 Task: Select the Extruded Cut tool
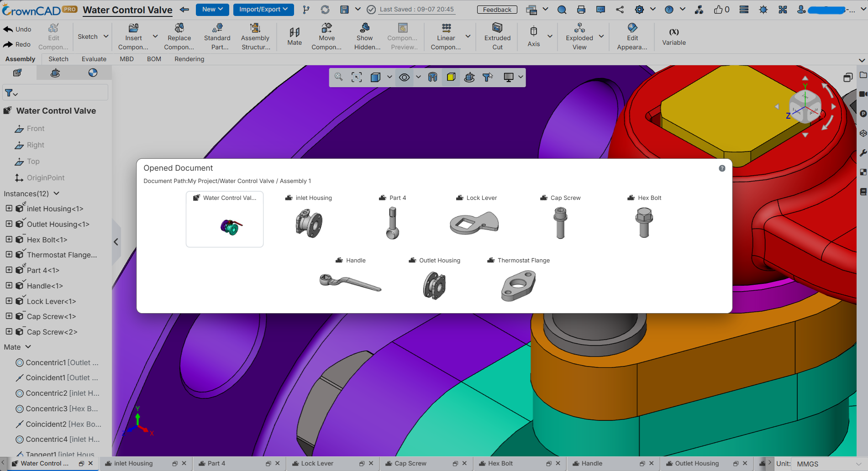pos(497,37)
